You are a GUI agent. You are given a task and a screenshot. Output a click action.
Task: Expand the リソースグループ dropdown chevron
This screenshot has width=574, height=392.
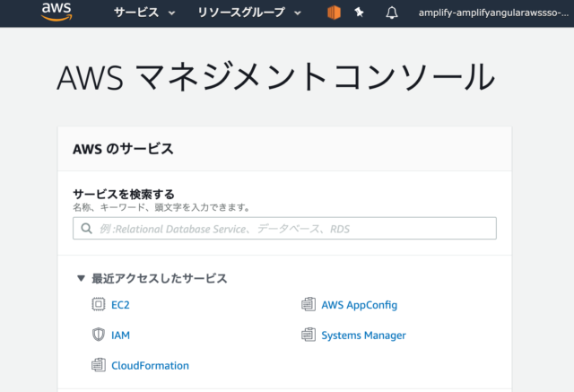[x=298, y=13]
